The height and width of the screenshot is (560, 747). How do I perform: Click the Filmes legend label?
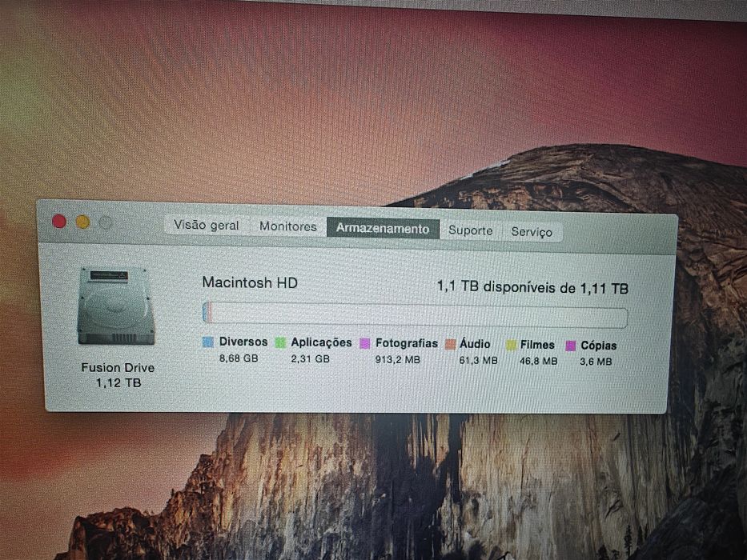(537, 345)
